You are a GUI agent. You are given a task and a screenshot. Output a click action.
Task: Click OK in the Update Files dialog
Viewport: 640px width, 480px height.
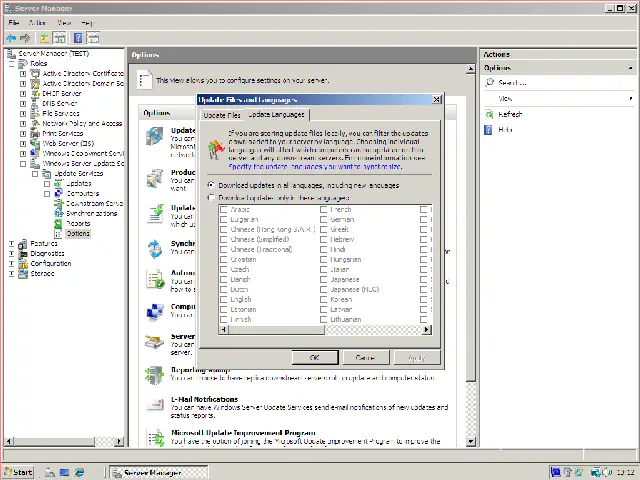point(315,358)
